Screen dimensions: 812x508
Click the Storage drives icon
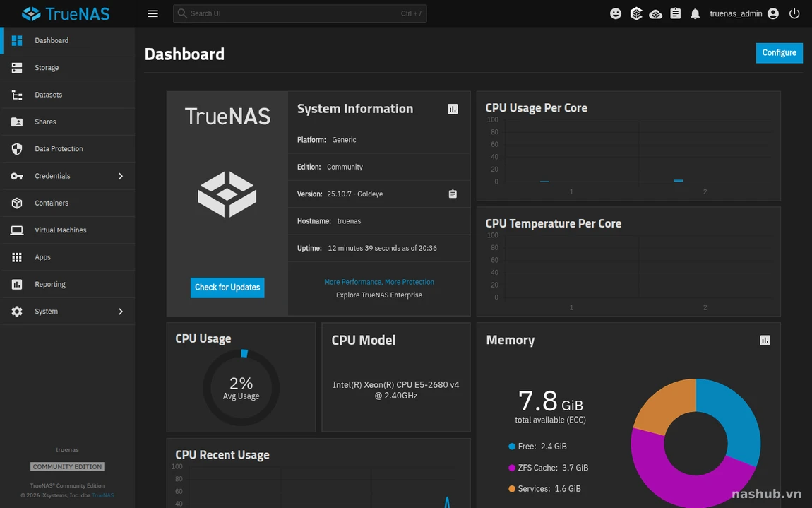[x=16, y=67]
